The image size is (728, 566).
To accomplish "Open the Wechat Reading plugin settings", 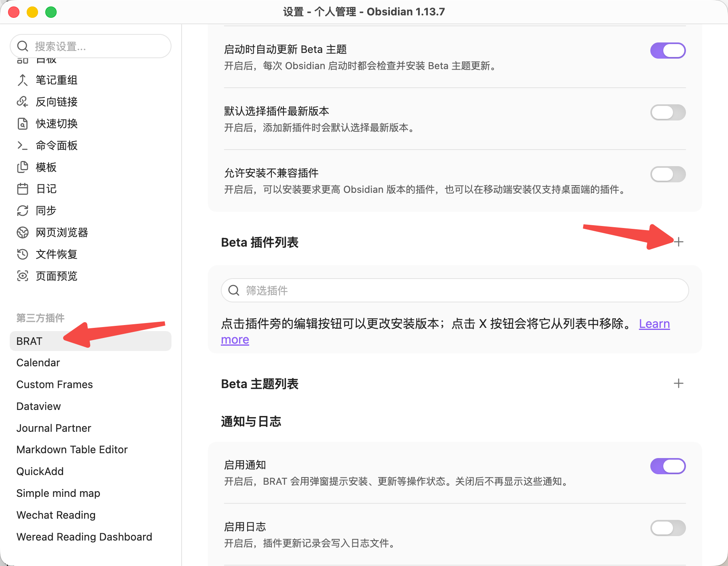I will (x=91, y=515).
